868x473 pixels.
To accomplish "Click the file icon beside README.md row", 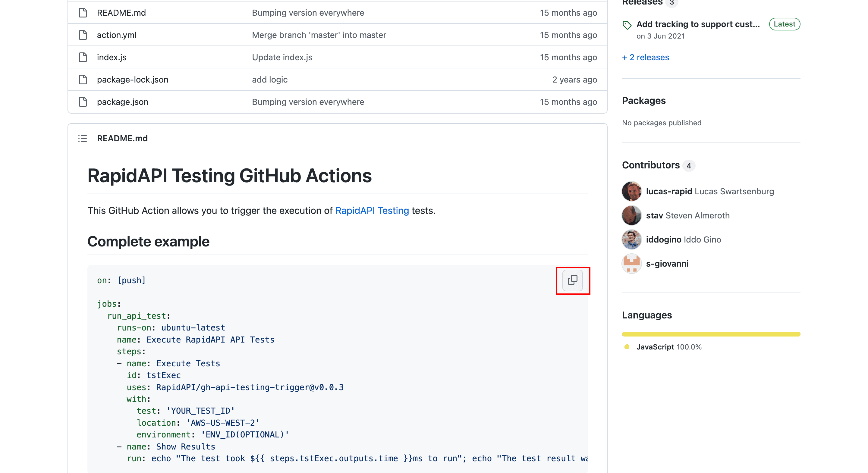I will pyautogui.click(x=83, y=13).
